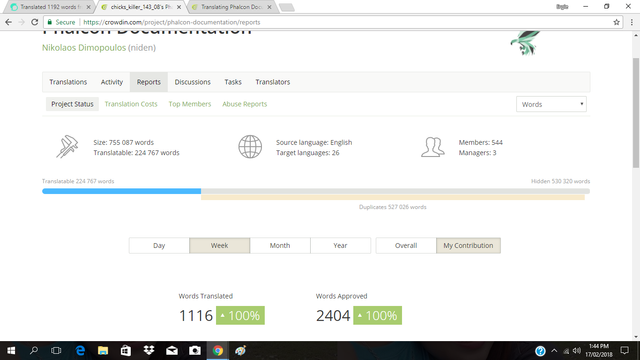Click the browser forward arrow
Screen dimensions: 640x360
(22, 22)
